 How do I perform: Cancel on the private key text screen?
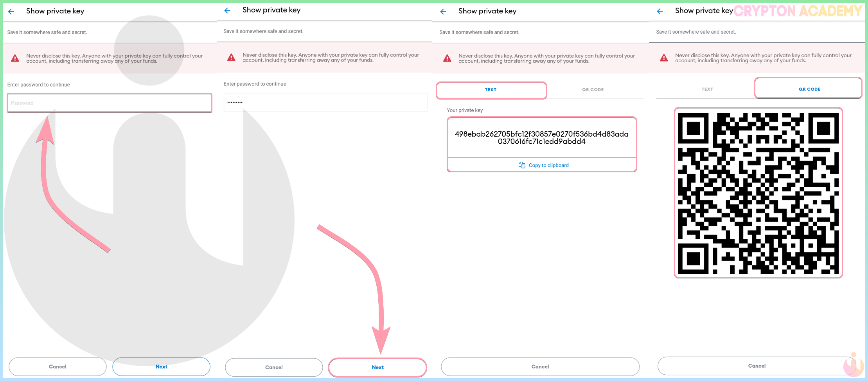[540, 367]
